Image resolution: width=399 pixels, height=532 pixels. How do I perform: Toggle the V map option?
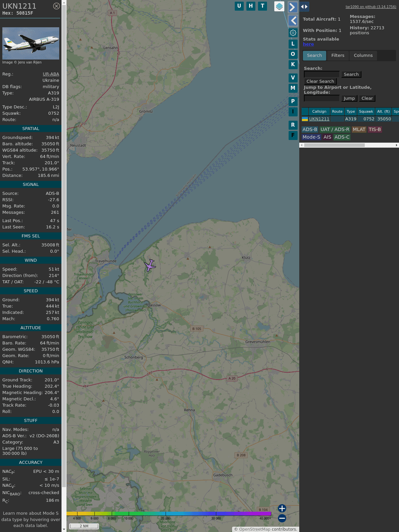tap(293, 78)
